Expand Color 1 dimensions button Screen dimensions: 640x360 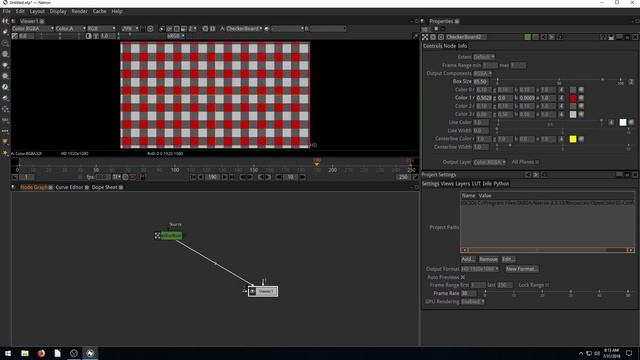click(562, 98)
